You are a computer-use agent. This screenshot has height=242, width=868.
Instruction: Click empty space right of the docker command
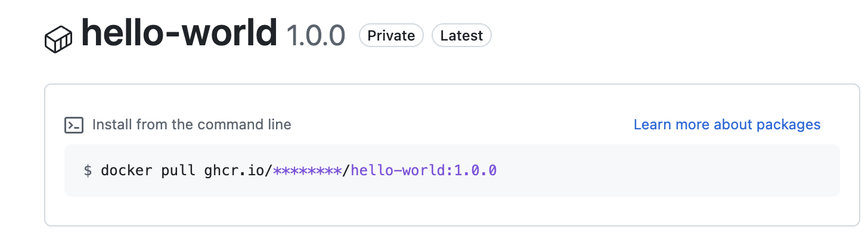click(x=656, y=171)
